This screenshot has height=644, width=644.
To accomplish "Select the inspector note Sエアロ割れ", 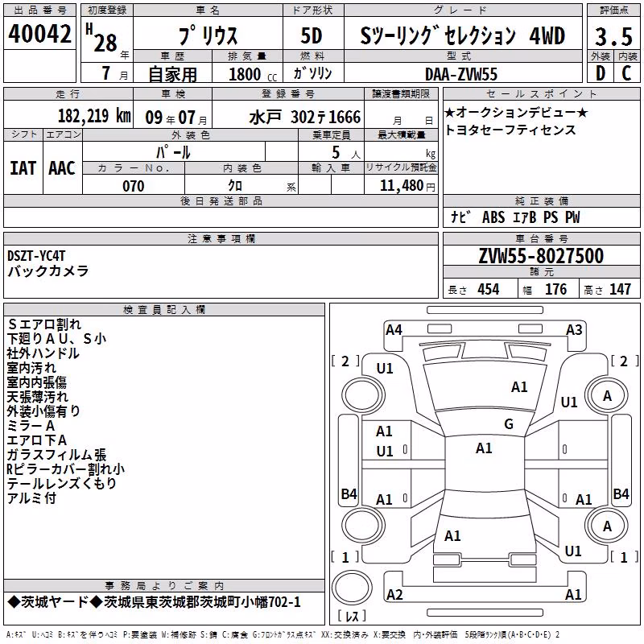I will pos(44,324).
